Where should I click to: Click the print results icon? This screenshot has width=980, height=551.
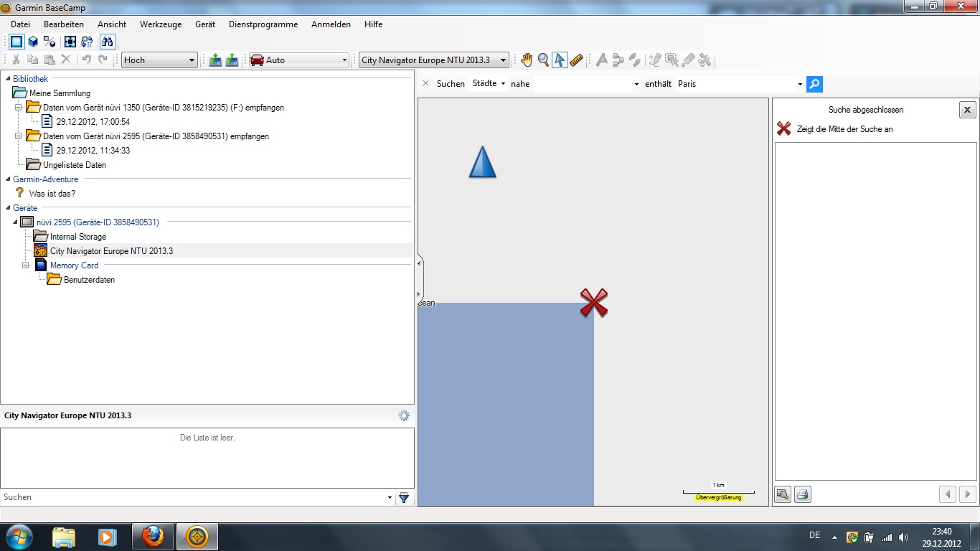pos(803,494)
